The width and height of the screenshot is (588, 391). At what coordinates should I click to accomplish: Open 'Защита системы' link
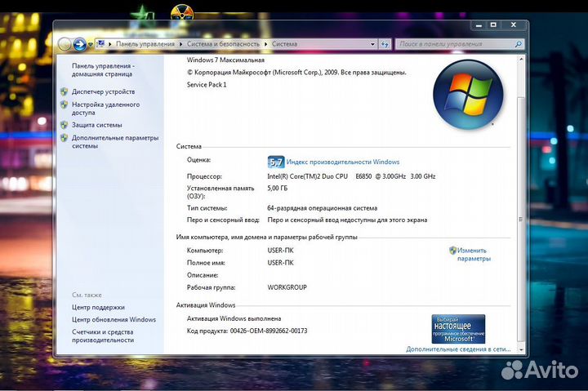96,125
